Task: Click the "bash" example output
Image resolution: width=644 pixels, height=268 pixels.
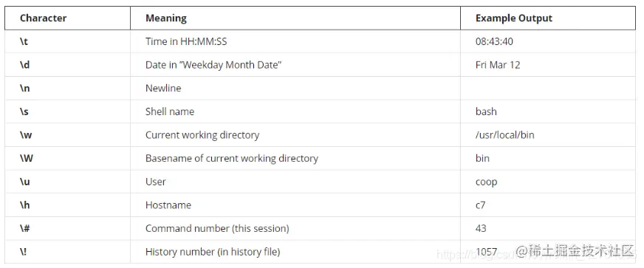Action: tap(486, 111)
